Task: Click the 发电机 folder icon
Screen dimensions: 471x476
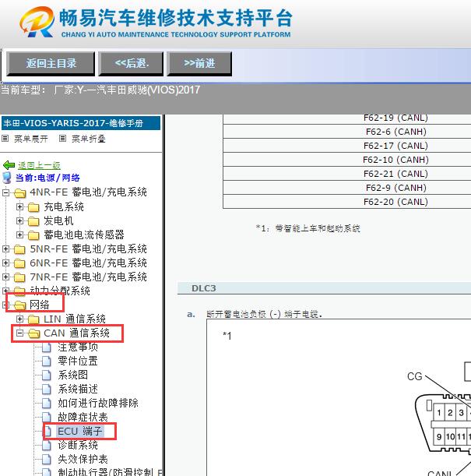Action: (x=33, y=221)
